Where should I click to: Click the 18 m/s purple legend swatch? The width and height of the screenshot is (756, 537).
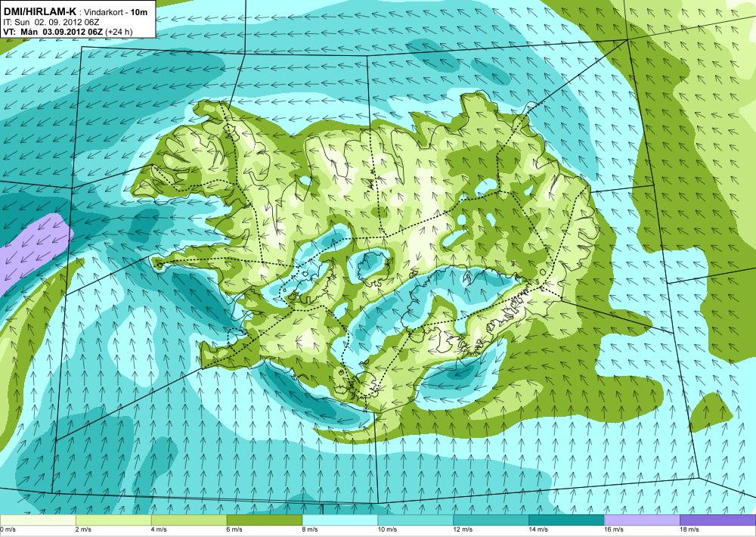click(718, 520)
